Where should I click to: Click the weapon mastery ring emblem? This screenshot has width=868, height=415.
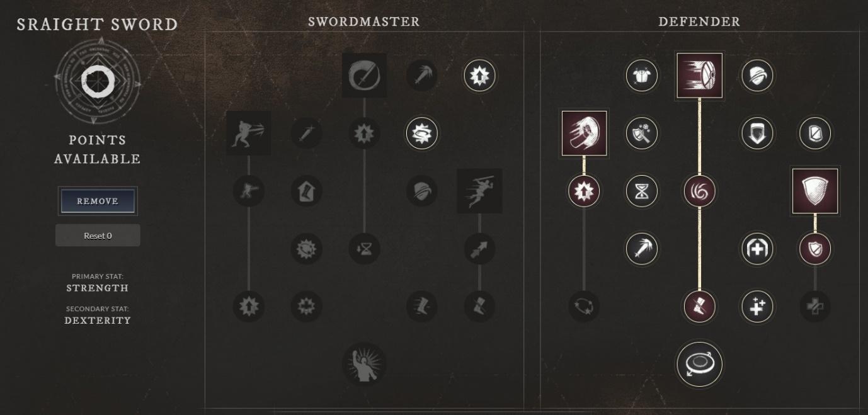point(98,80)
